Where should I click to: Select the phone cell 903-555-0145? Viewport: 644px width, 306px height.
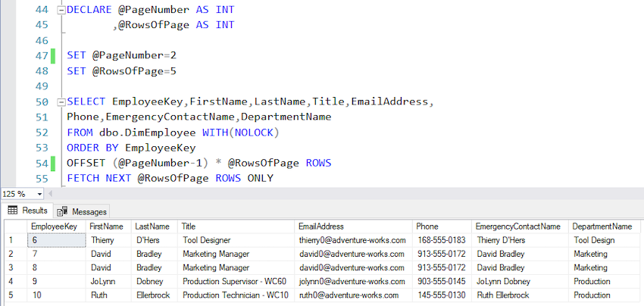[x=442, y=282]
